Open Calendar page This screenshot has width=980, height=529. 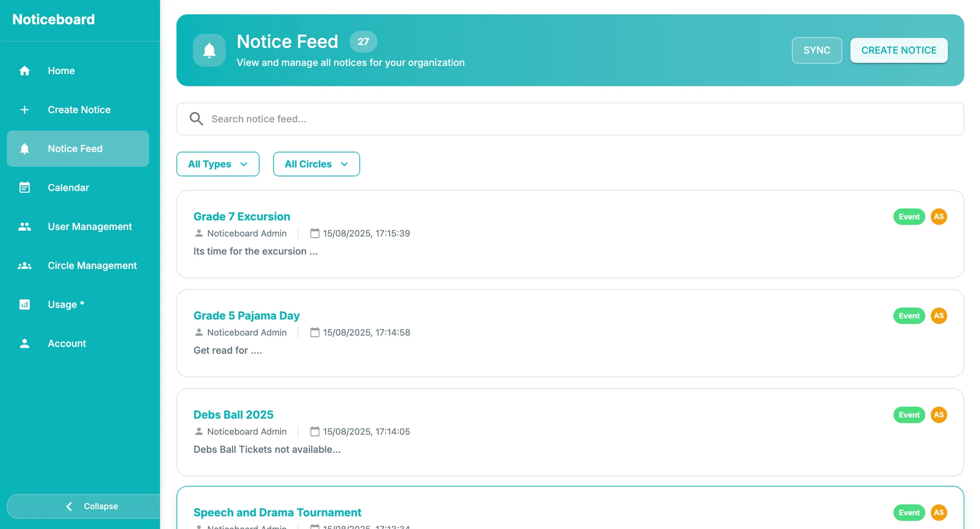pyautogui.click(x=78, y=188)
